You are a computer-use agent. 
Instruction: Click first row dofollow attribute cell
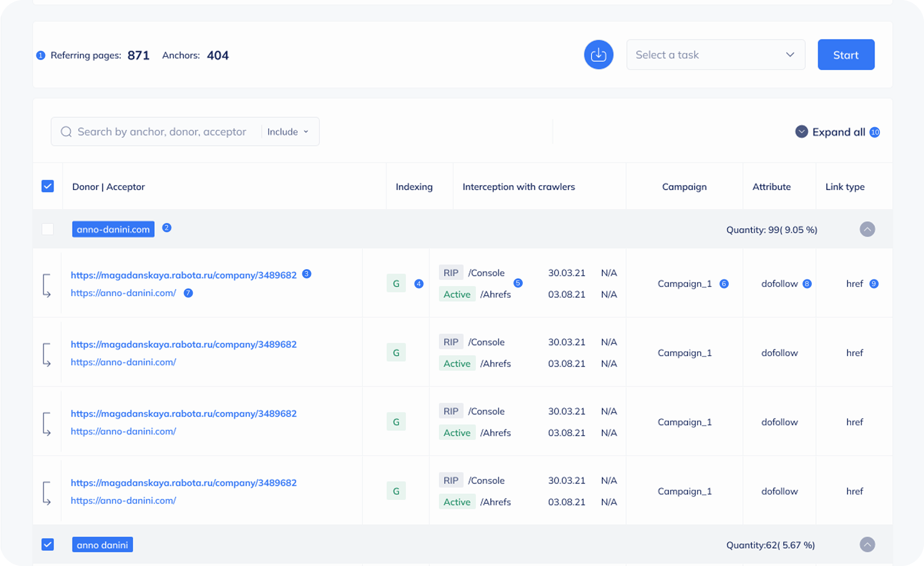[x=779, y=284]
